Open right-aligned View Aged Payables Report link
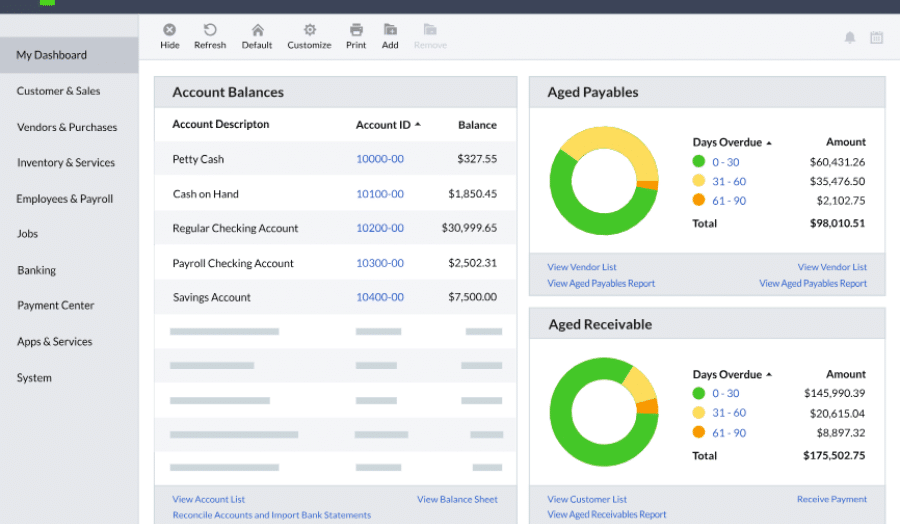900x524 pixels. [813, 283]
